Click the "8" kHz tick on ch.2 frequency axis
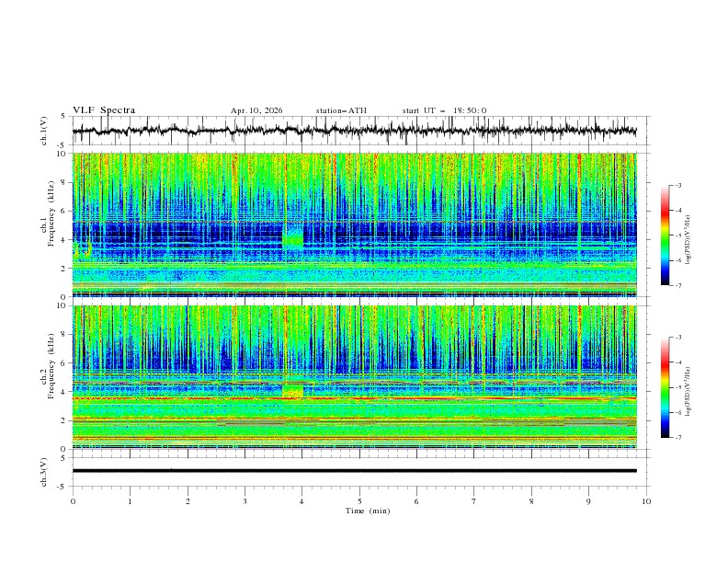The height and width of the screenshot is (563, 728). [x=64, y=335]
